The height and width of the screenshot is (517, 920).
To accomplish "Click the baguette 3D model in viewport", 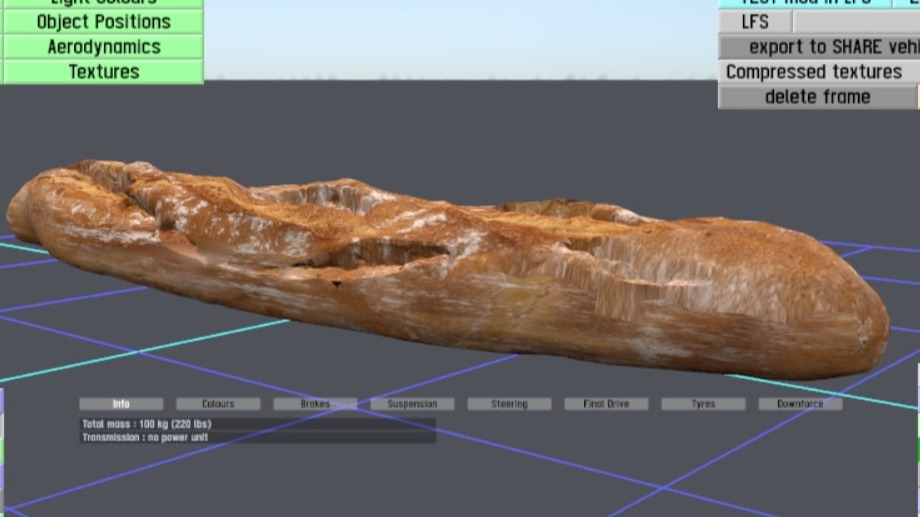I will click(x=446, y=270).
